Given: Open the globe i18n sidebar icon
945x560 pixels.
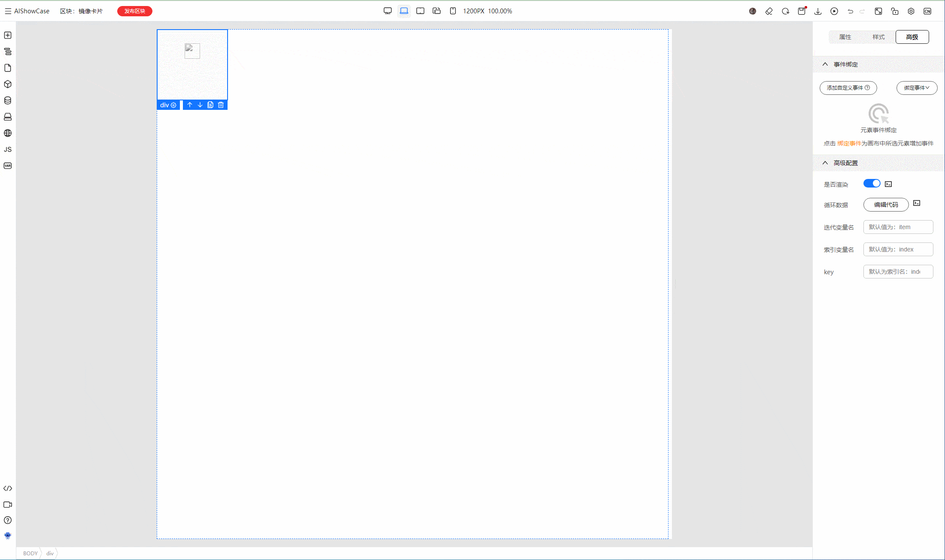Looking at the screenshot, I should [8, 133].
